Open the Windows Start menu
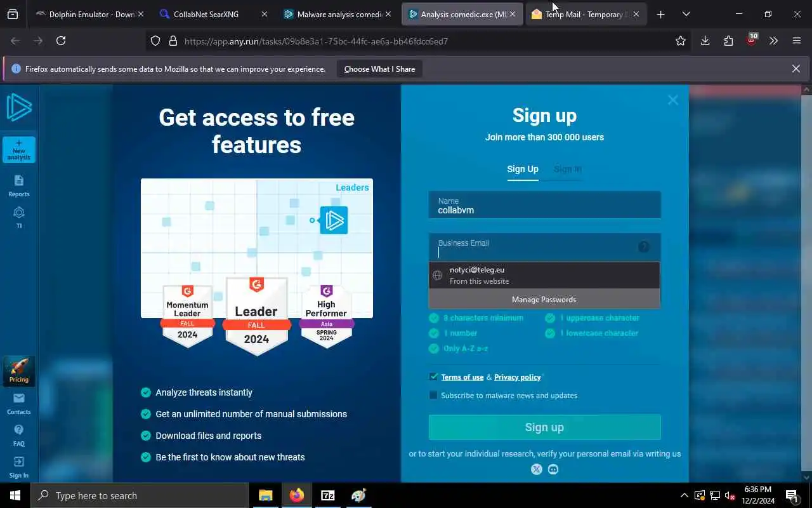Screen dimensions: 812x508 [x=15, y=495]
